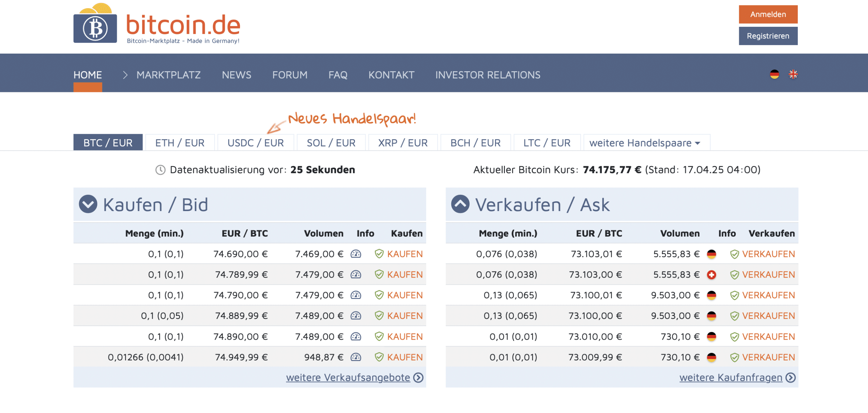Click the Registrieren button
This screenshot has height=413, width=868.
[768, 36]
